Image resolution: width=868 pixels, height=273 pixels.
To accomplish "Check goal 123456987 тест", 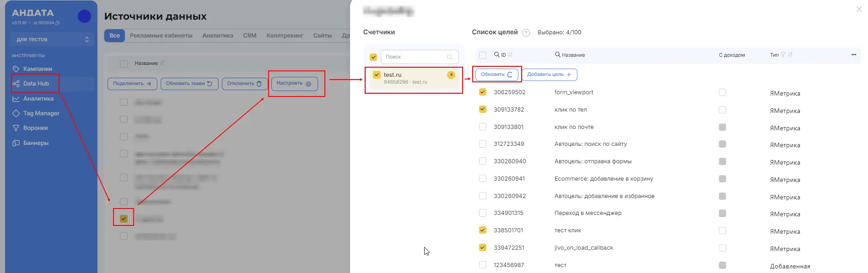I will (483, 265).
